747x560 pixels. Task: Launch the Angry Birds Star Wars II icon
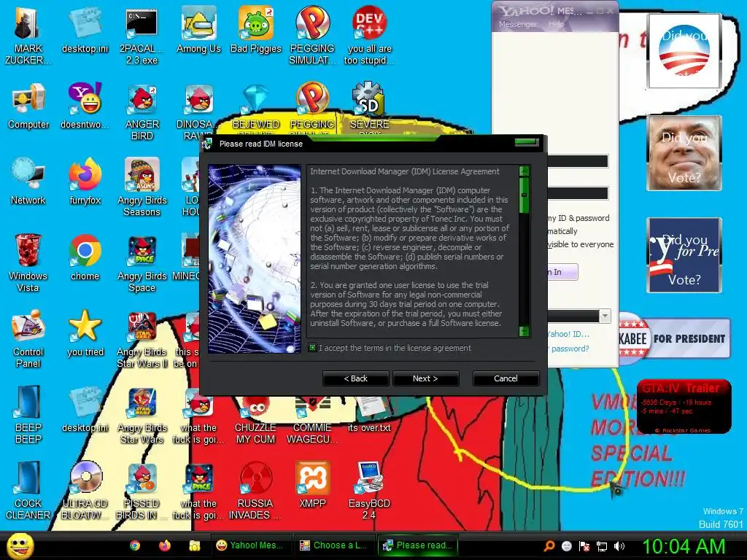tap(142, 338)
